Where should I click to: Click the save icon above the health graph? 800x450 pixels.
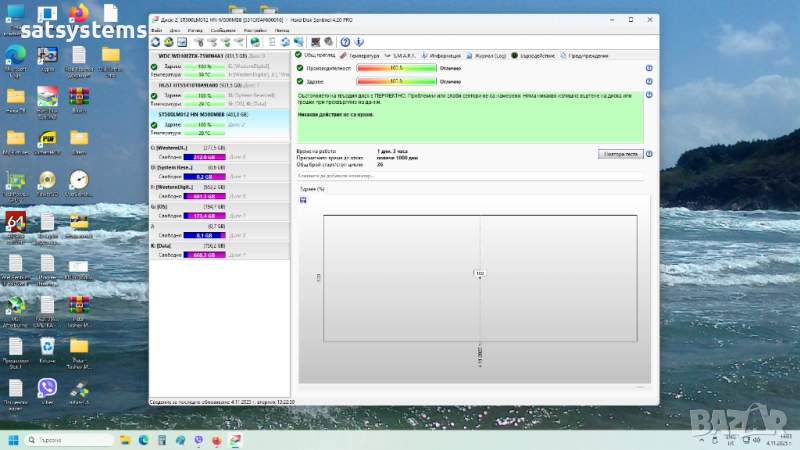[x=303, y=199]
